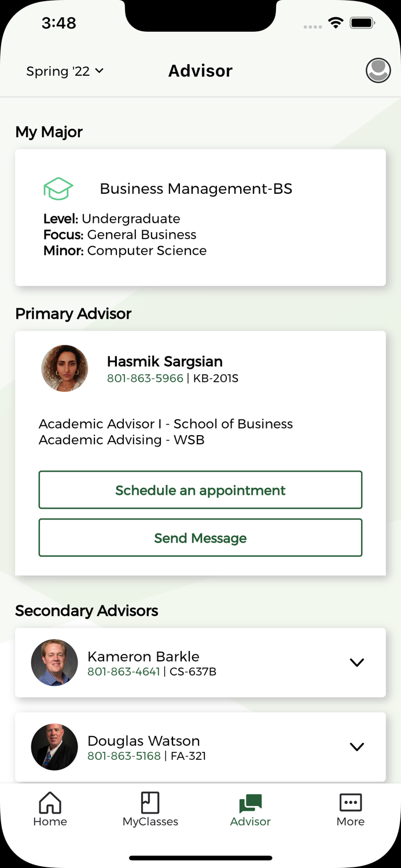
Task: Open the profile avatar icon
Action: coord(378,71)
